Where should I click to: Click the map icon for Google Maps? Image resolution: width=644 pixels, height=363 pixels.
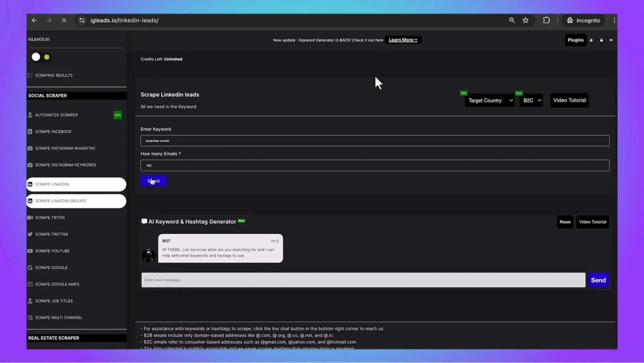point(30,284)
